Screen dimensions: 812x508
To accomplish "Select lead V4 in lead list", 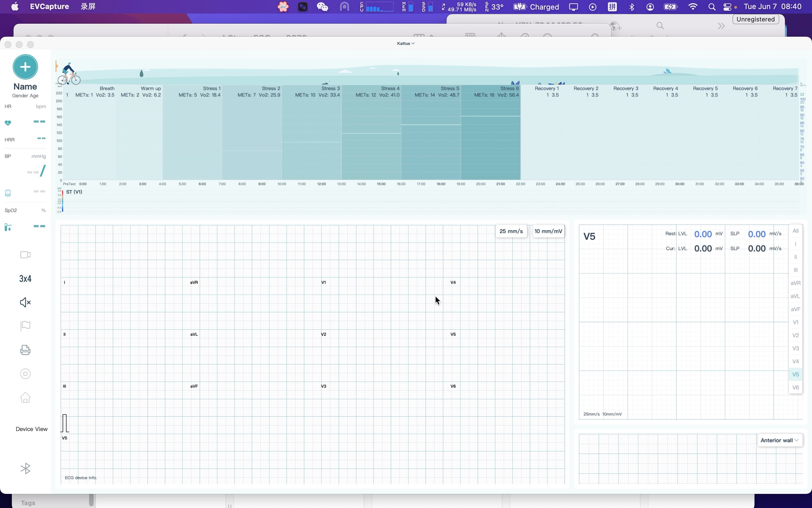I will [x=796, y=362].
